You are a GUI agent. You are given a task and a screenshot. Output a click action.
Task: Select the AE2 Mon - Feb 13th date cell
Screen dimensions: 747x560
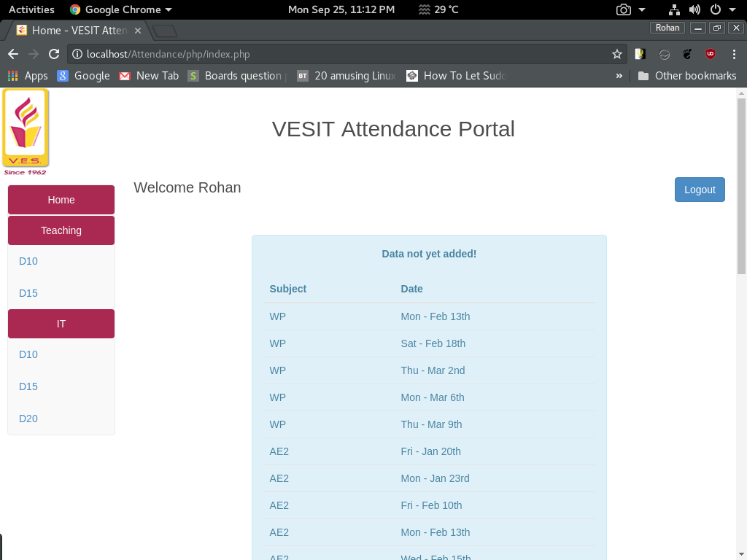[435, 532]
